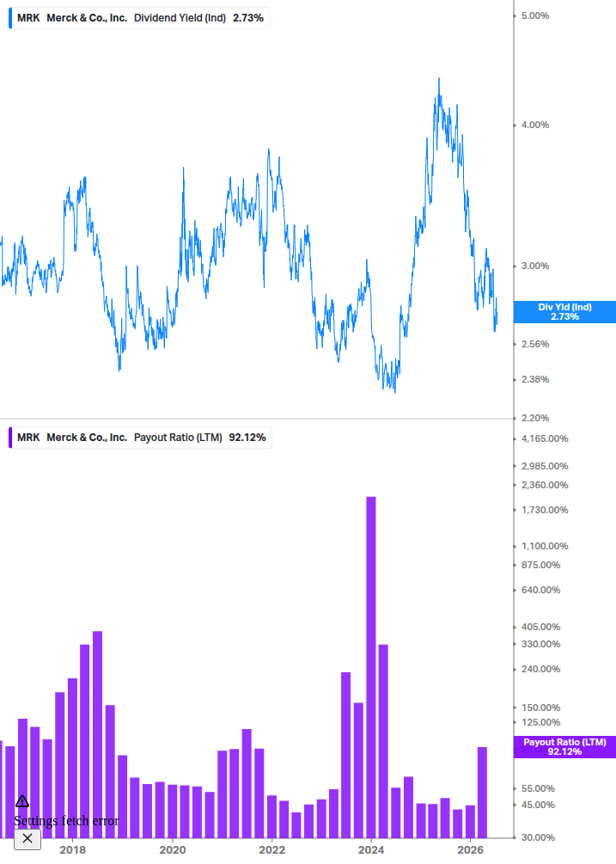Click the 640.00% payout axis label
This screenshot has width=616, height=864.
(540, 590)
